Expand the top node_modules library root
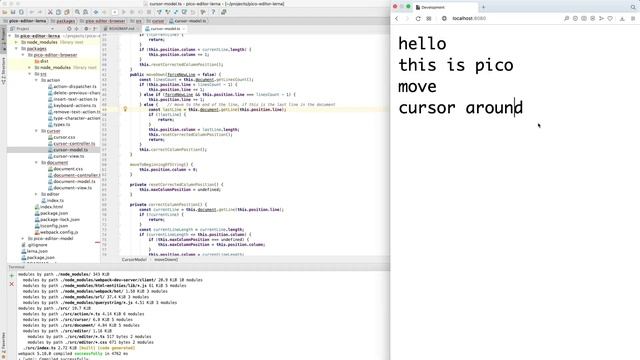Screen dimensions: 640x360 coord(17,42)
